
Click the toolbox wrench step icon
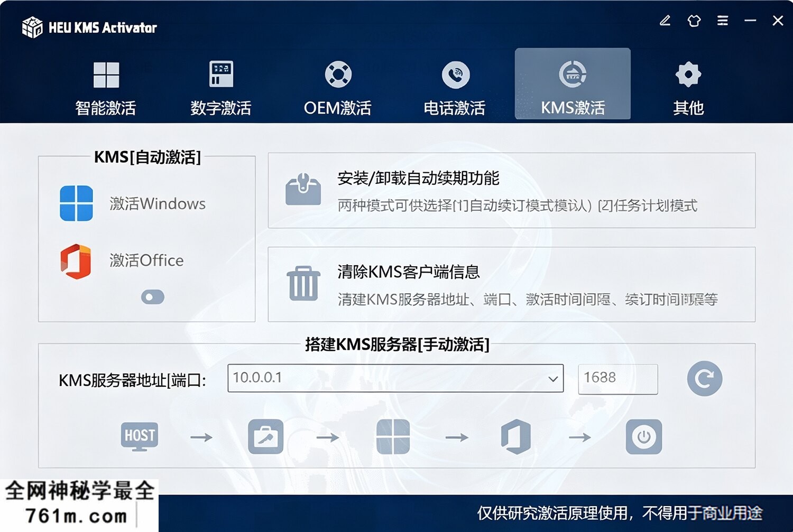pyautogui.click(x=266, y=437)
